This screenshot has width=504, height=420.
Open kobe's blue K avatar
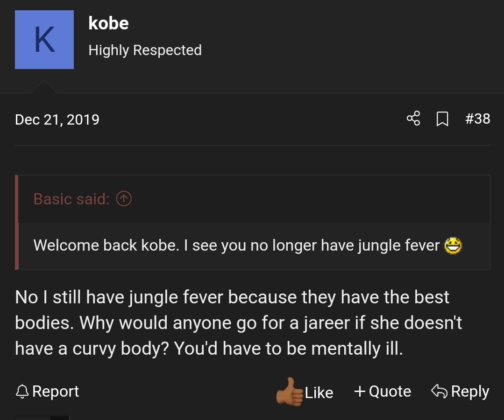44,40
